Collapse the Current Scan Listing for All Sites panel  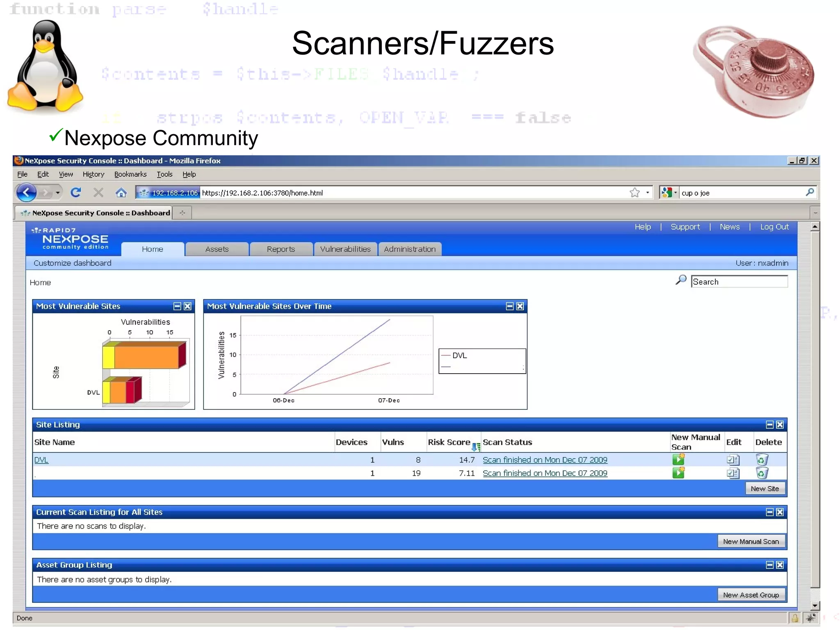pyautogui.click(x=769, y=512)
